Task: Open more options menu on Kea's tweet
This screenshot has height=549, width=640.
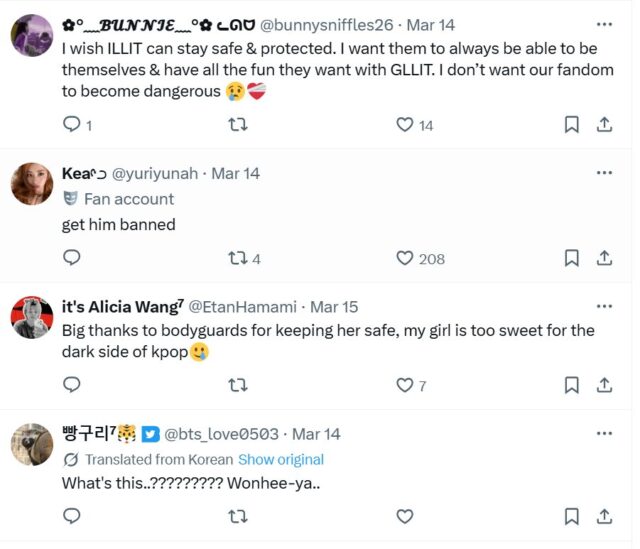Action: (x=604, y=173)
